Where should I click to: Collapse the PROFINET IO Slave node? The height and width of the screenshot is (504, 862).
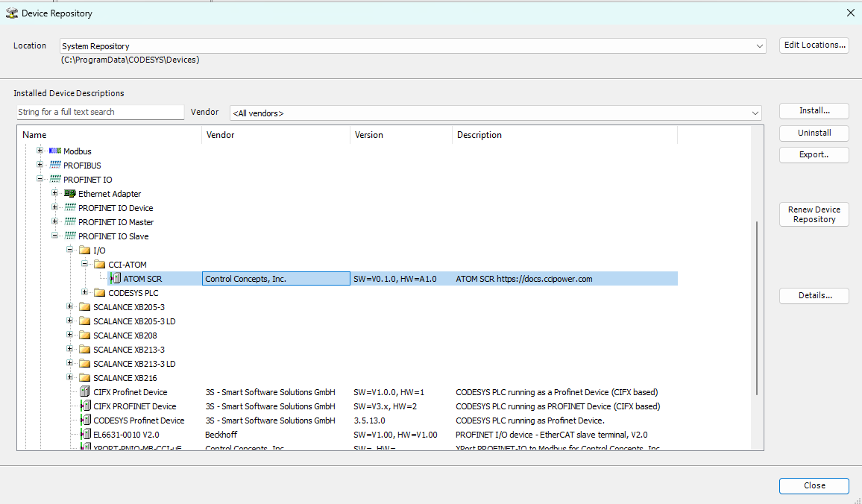55,236
